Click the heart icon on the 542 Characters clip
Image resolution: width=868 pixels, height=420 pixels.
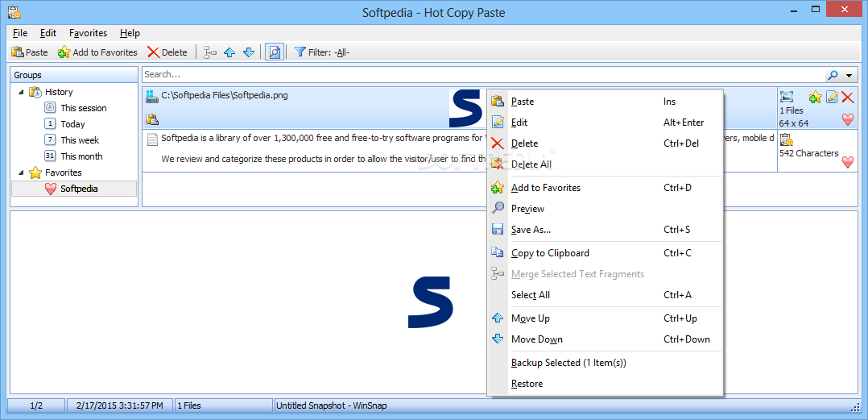click(848, 162)
